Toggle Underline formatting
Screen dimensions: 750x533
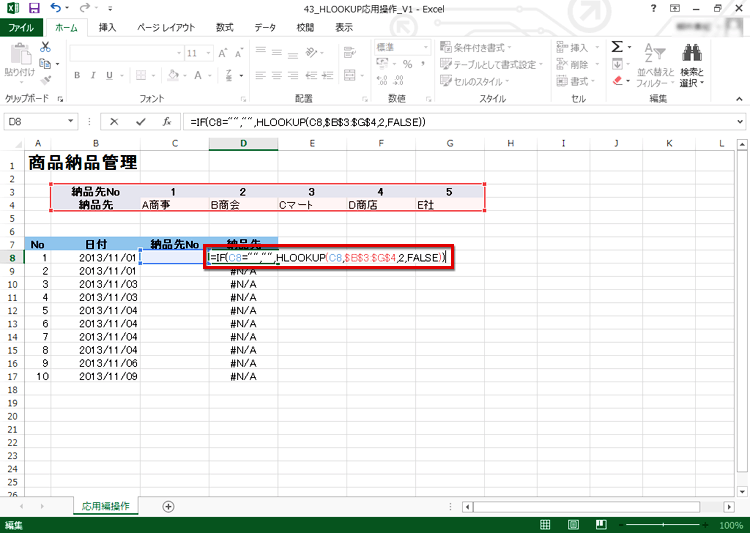tap(110, 75)
